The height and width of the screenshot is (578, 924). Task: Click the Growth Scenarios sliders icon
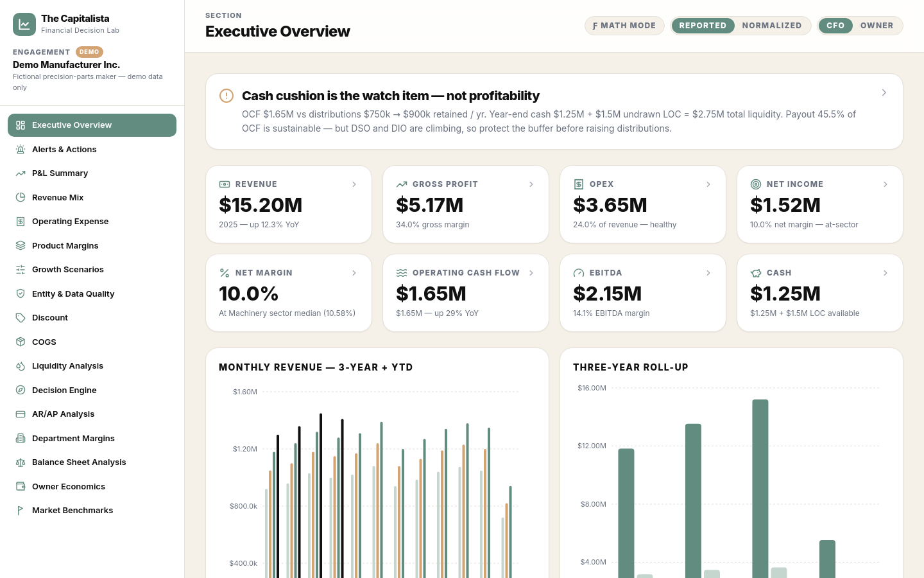tap(21, 270)
